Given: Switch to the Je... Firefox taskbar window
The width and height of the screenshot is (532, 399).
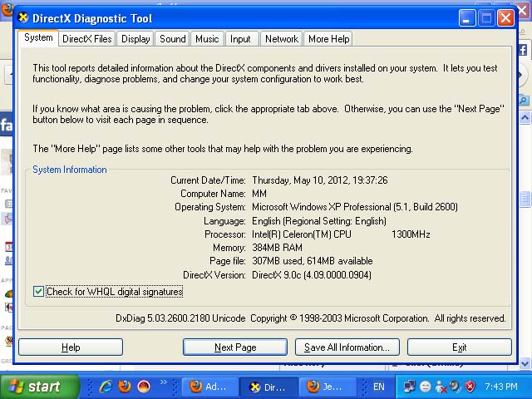Looking at the screenshot, I should pos(328,387).
